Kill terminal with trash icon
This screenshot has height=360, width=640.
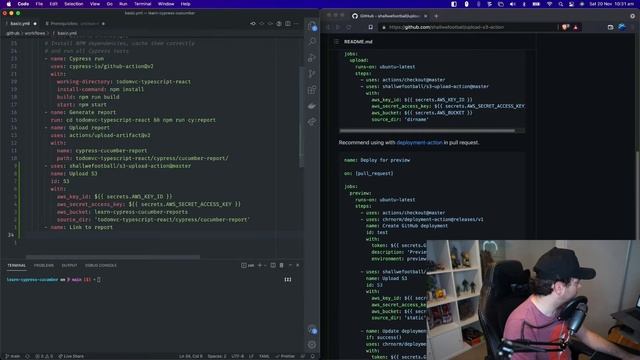coord(281,265)
